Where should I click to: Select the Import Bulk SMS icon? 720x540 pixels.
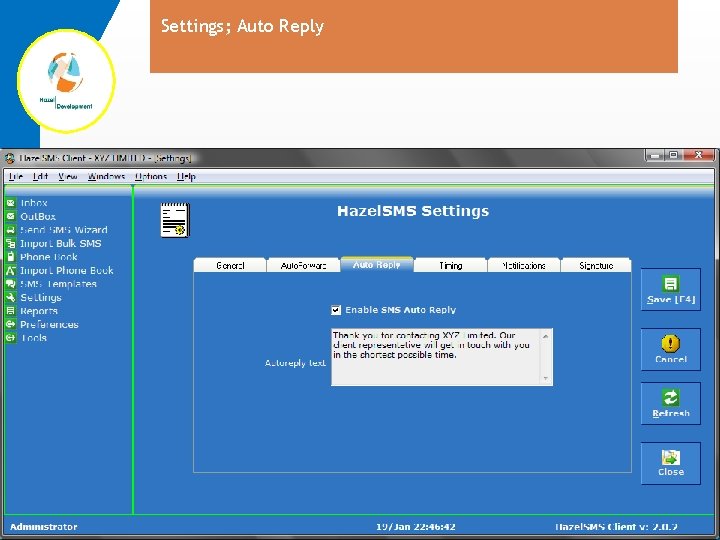[11, 243]
